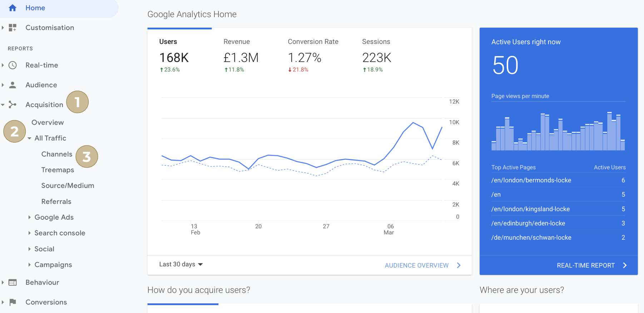644x313 pixels.
Task: Click the Conversions flag icon
Action: (x=13, y=302)
